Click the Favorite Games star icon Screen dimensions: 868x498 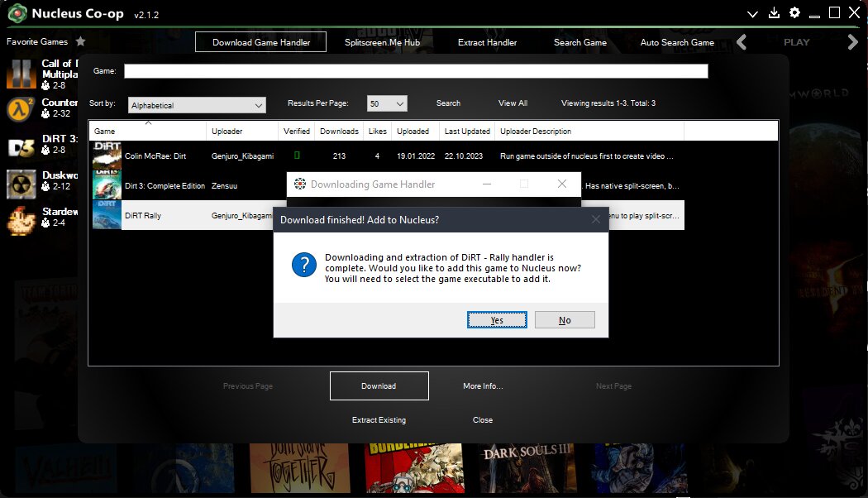[x=80, y=41]
